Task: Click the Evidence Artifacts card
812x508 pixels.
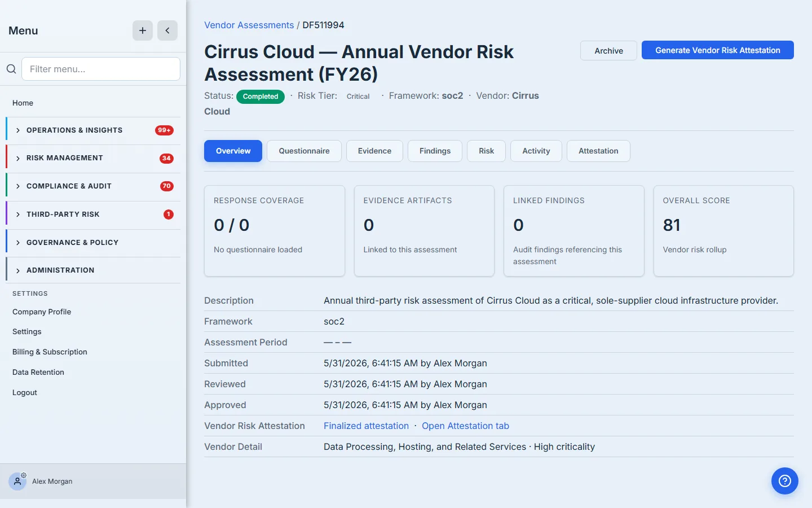Action: [x=424, y=231]
